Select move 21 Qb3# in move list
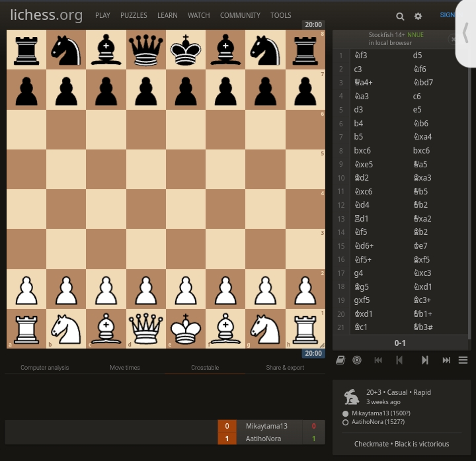Screen dimensions: 476x461 click(x=423, y=327)
